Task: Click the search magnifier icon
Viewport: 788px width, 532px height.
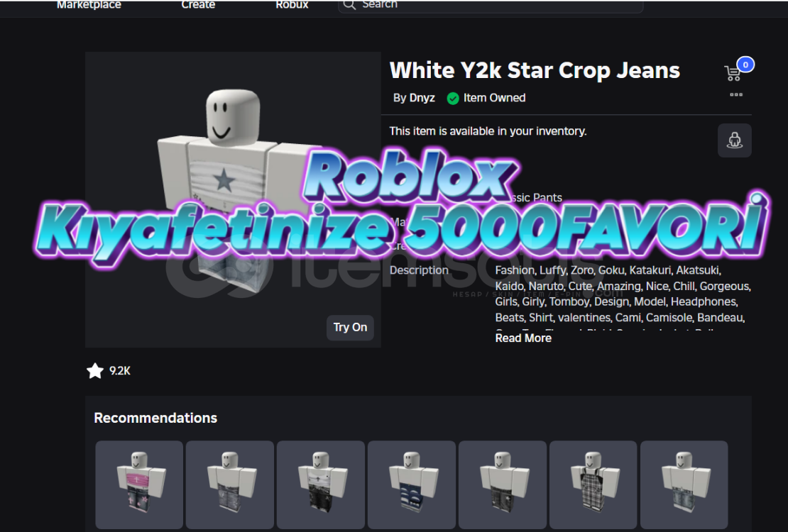Action: pyautogui.click(x=349, y=4)
